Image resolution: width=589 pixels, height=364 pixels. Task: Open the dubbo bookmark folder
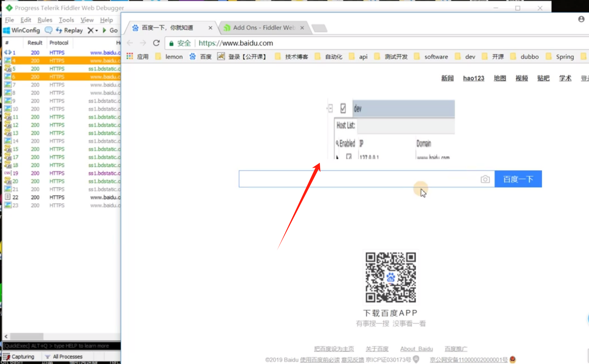[525, 57]
